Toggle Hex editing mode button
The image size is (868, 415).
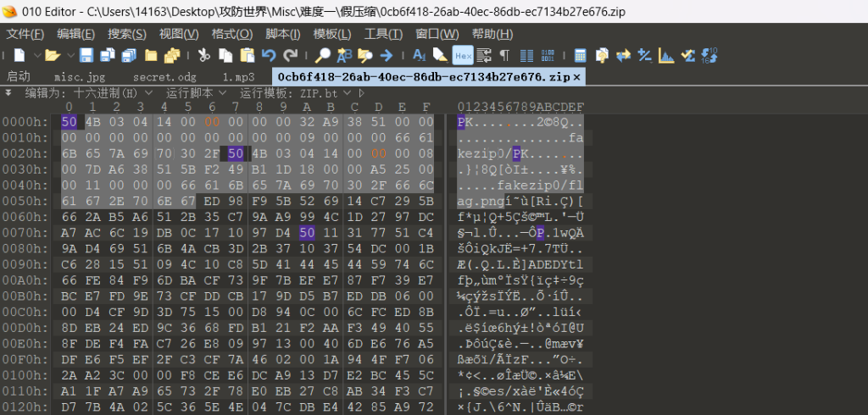[x=463, y=55]
